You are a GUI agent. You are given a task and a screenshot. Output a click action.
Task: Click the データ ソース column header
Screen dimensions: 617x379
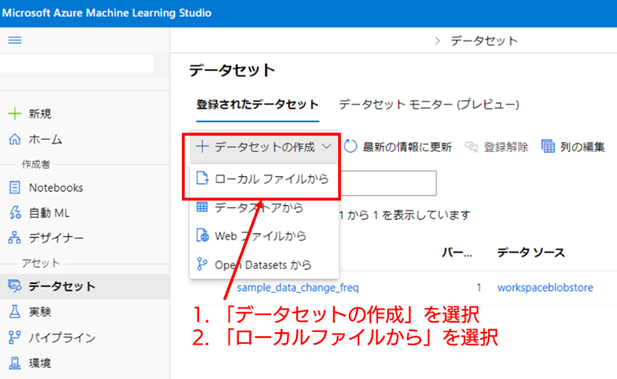(x=531, y=252)
